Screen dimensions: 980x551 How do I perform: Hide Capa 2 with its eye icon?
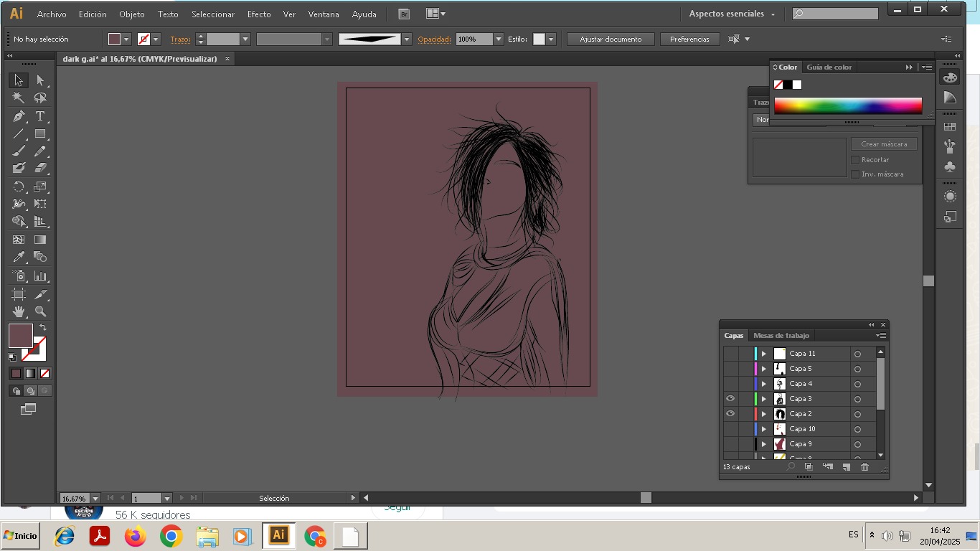pyautogui.click(x=730, y=414)
